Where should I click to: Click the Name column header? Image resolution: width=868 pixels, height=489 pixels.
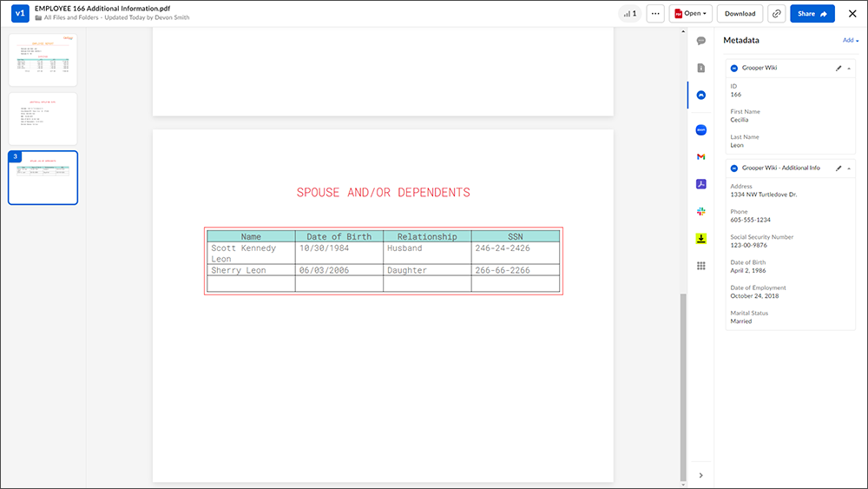click(251, 236)
